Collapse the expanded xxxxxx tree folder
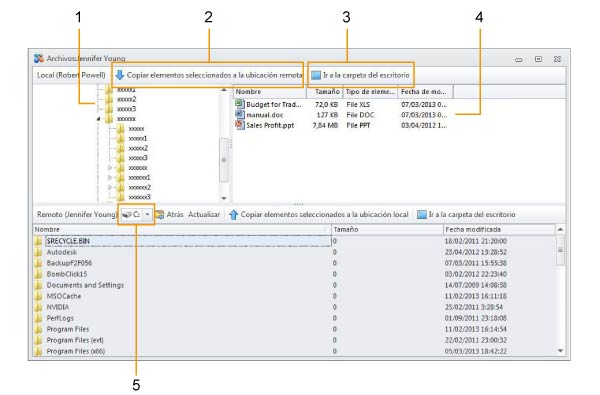The height and width of the screenshot is (395, 600). (x=99, y=119)
